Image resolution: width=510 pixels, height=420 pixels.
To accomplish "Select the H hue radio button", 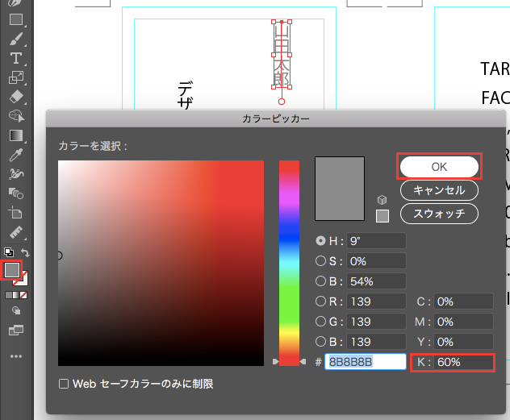I will point(321,240).
